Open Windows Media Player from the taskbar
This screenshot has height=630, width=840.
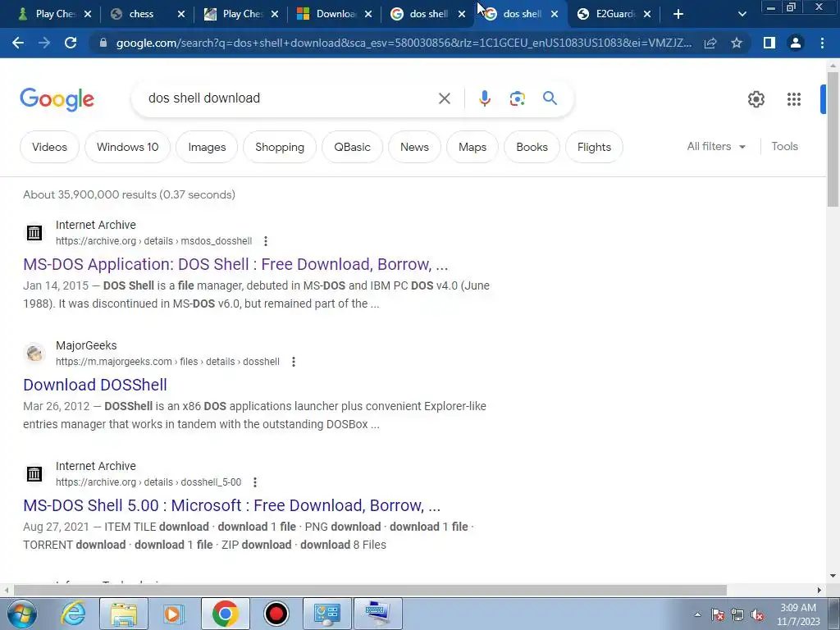(x=172, y=614)
